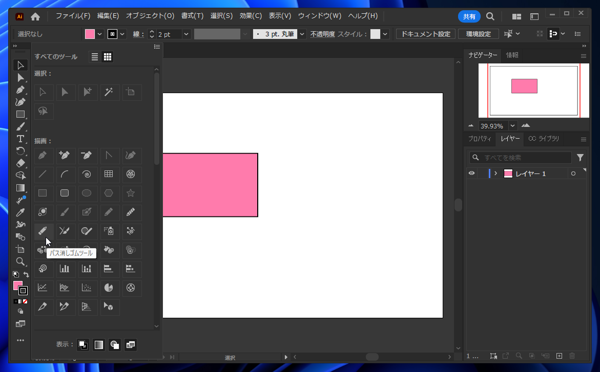Select the Lasso tool in all-tools panel
Image resolution: width=600 pixels, height=372 pixels.
42,111
